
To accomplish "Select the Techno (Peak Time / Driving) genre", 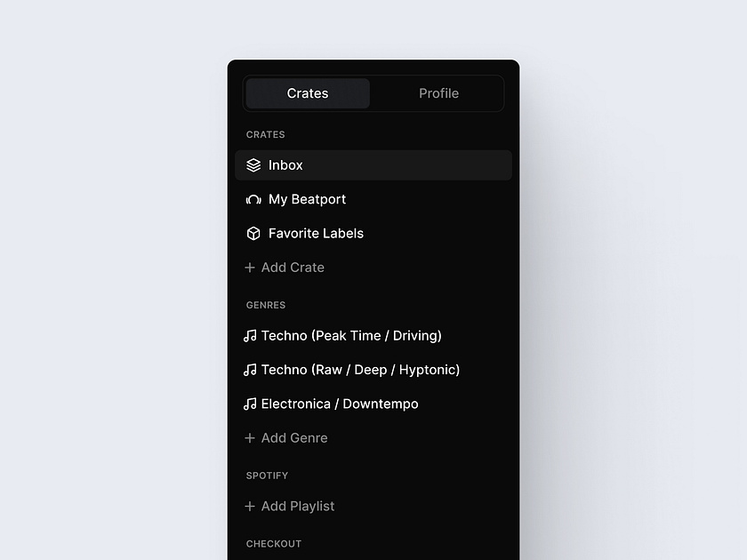I will point(351,335).
